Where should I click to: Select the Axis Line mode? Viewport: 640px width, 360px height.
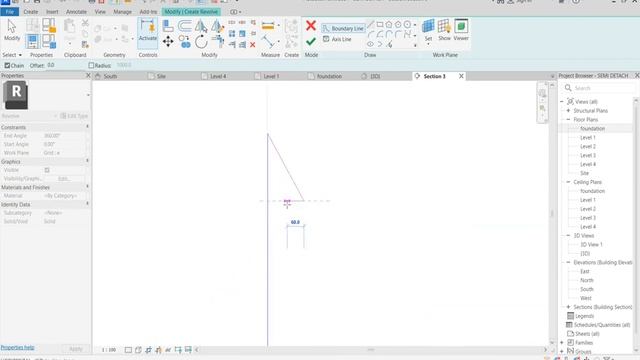[337, 39]
